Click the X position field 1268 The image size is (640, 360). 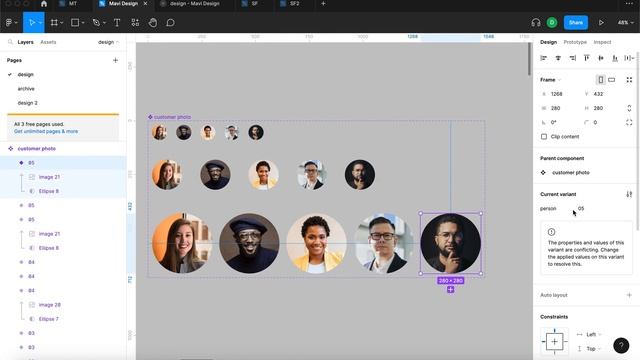coord(558,94)
